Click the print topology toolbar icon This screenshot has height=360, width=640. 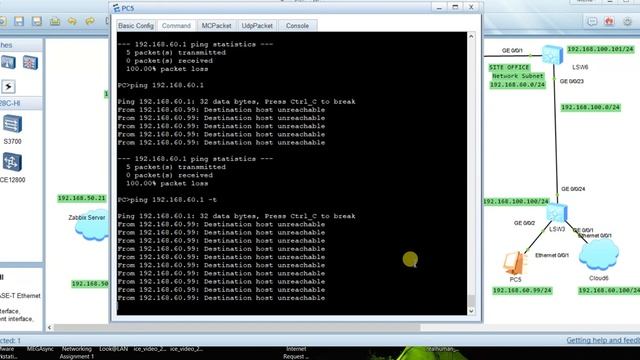pos(55,21)
